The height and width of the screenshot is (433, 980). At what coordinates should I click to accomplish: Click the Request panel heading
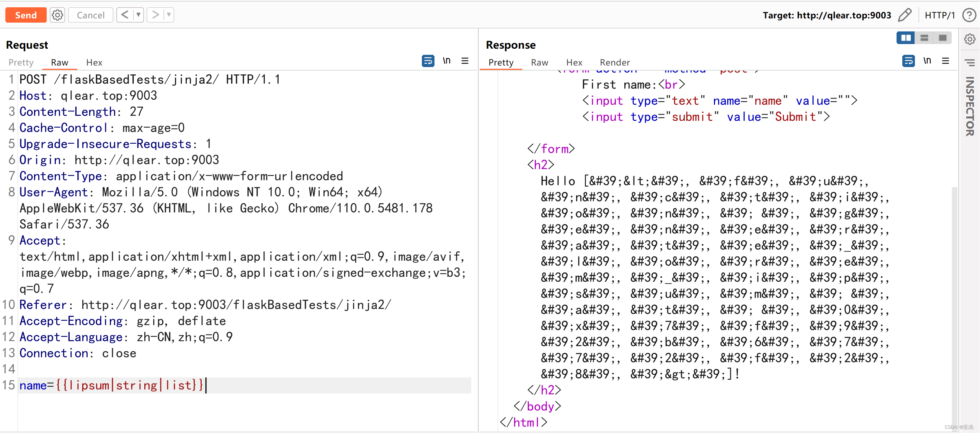pos(27,45)
